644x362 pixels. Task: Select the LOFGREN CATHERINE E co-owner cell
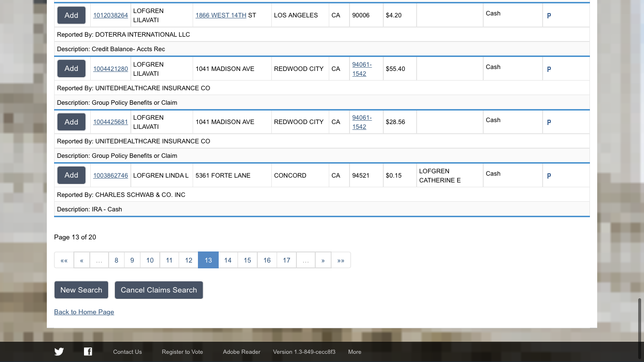450,176
